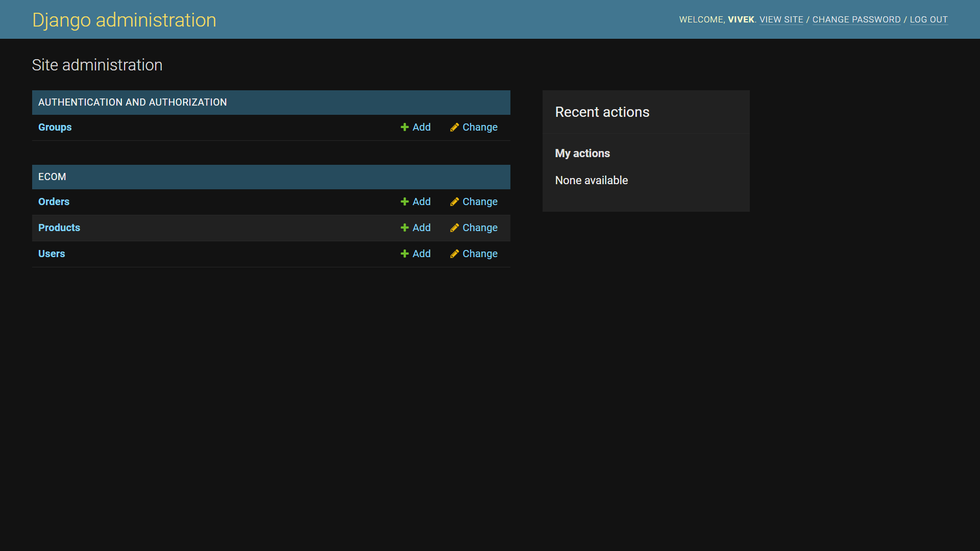Click the Site administration heading
Screen dimensions: 980x551
[x=97, y=65]
